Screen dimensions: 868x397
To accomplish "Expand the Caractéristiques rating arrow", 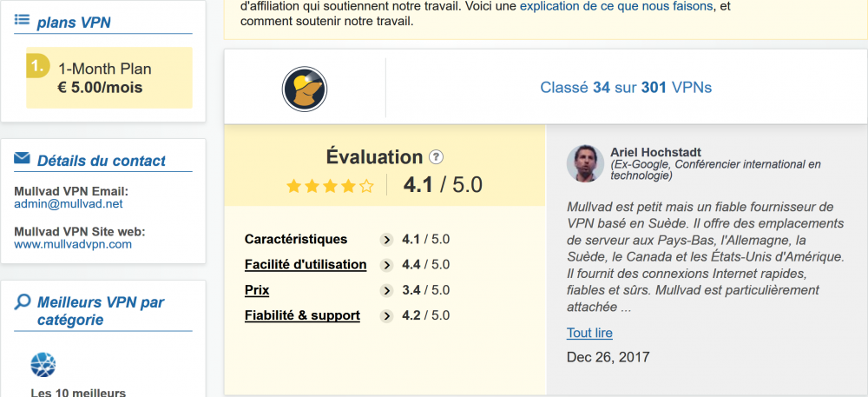I will 387,240.
